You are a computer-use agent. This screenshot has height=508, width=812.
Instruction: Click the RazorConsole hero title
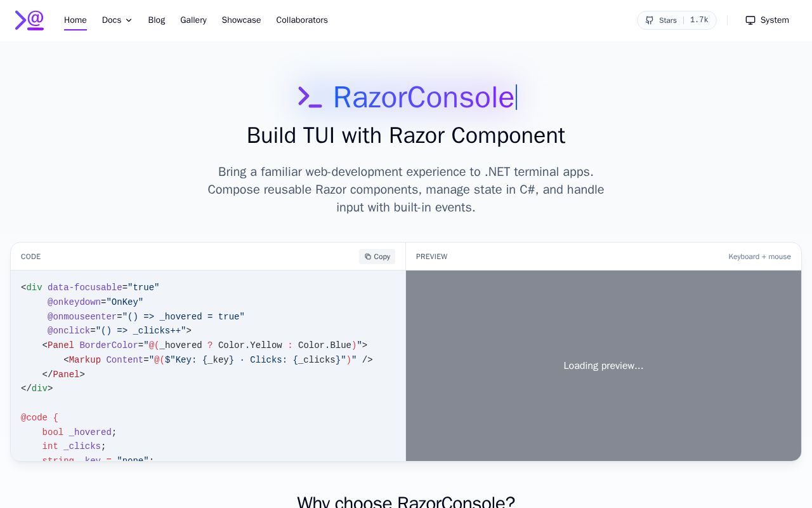(423, 97)
